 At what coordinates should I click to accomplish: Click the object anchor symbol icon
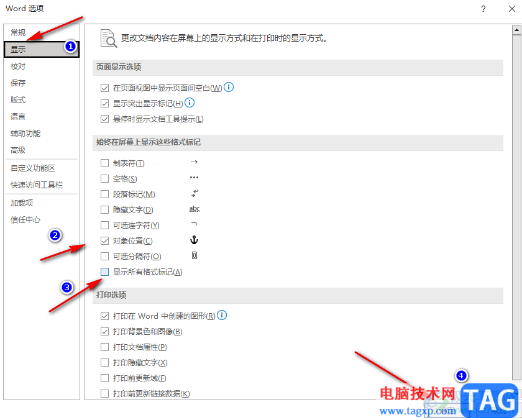(194, 240)
